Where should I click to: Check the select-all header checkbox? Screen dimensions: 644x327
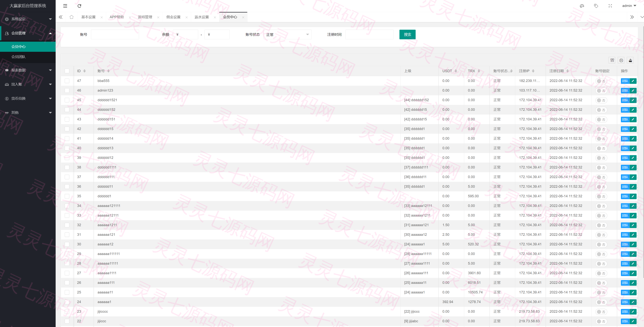point(67,71)
